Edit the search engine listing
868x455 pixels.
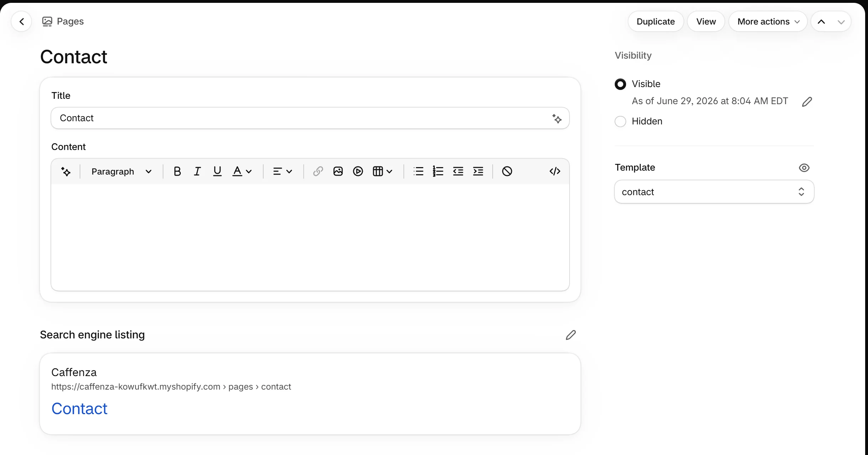click(x=571, y=335)
